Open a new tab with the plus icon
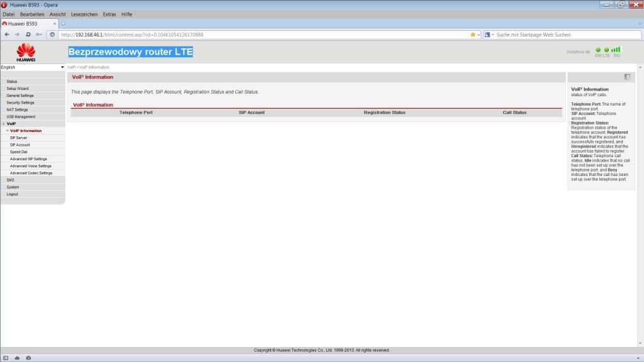 (64, 24)
